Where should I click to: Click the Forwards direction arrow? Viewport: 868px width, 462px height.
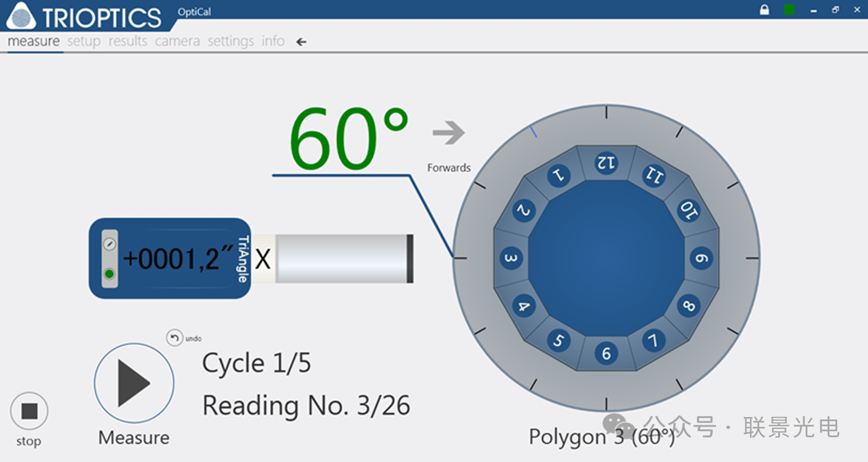[449, 133]
